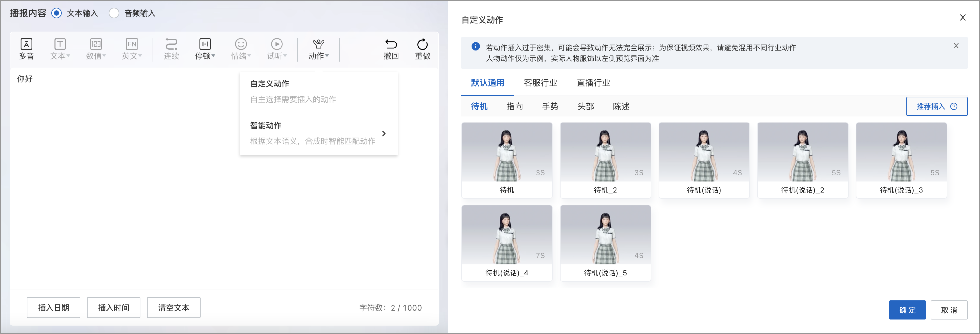Click the 确定 confirm button
Image resolution: width=980 pixels, height=334 pixels.
[907, 310]
